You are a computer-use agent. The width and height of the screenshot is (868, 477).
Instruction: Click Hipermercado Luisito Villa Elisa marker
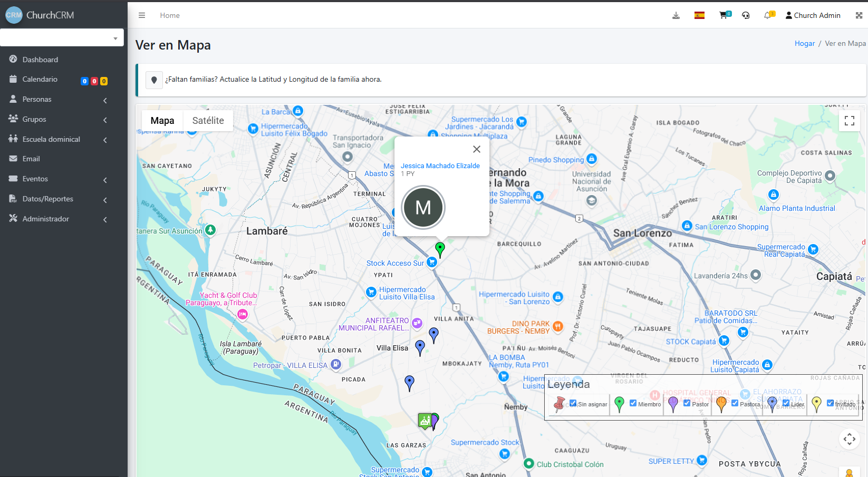(371, 291)
